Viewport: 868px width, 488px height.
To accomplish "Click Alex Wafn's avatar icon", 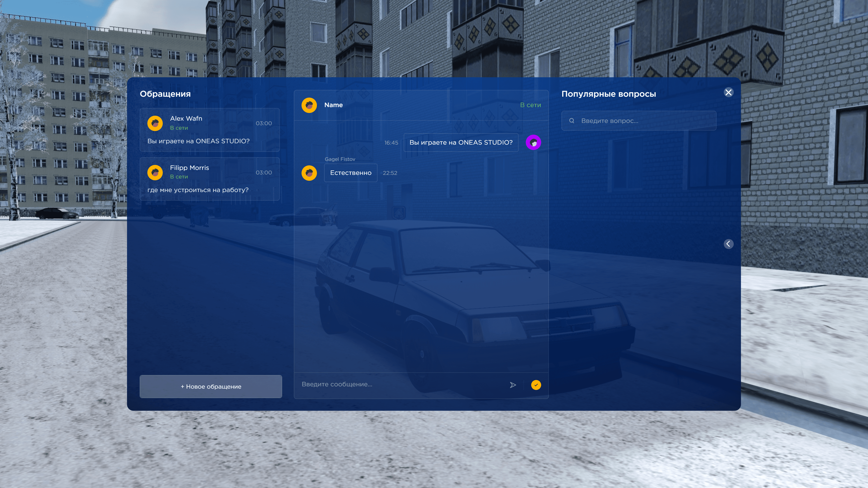I will (155, 123).
